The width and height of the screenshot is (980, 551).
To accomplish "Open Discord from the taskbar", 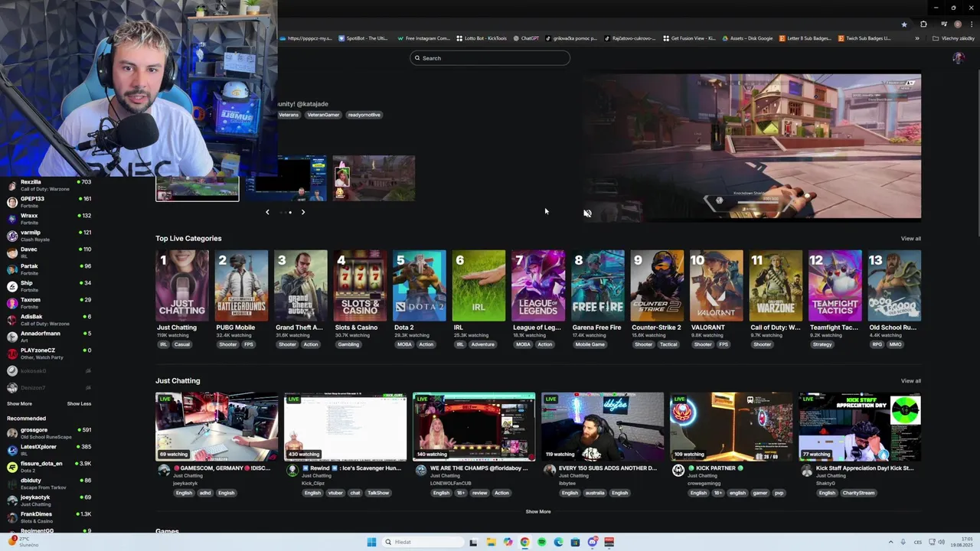I will 592,542.
